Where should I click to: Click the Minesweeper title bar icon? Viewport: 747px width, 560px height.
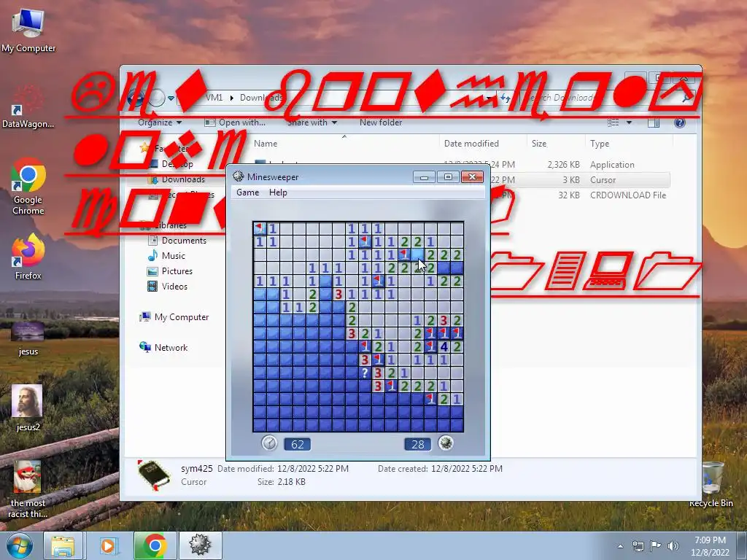point(239,176)
